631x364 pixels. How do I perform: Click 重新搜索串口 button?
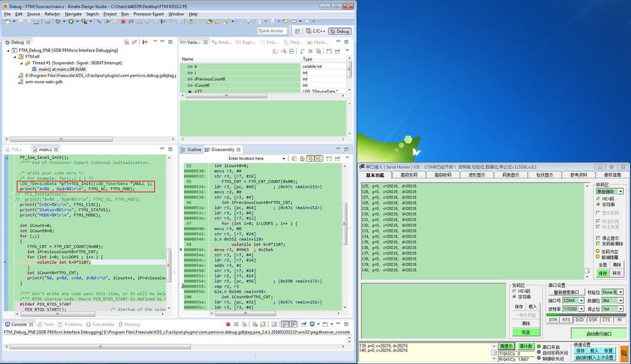[567, 292]
